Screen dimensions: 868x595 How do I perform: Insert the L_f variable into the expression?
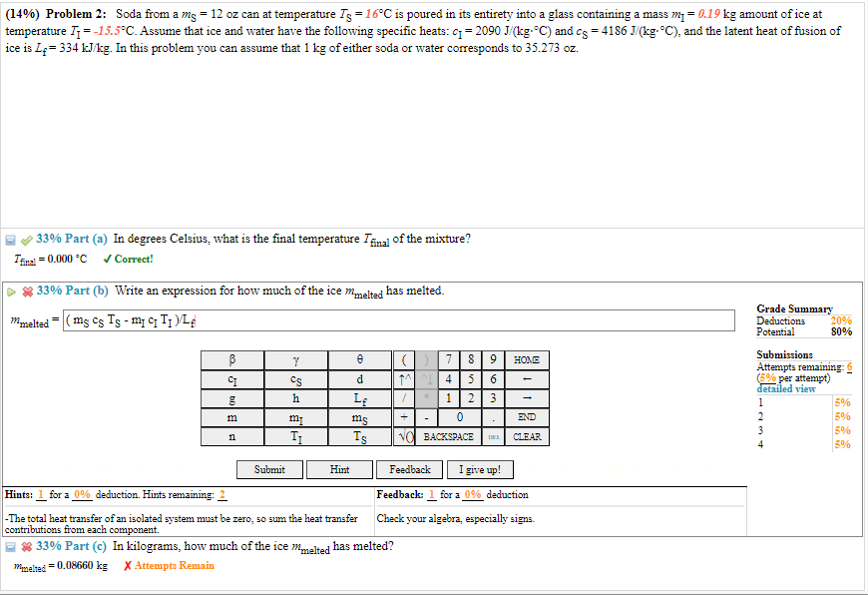tap(360, 398)
